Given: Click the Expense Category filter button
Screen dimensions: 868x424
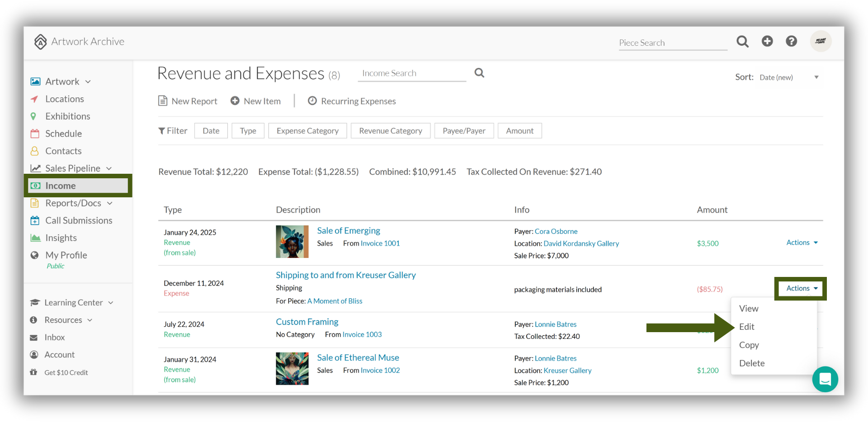Looking at the screenshot, I should pyautogui.click(x=307, y=131).
